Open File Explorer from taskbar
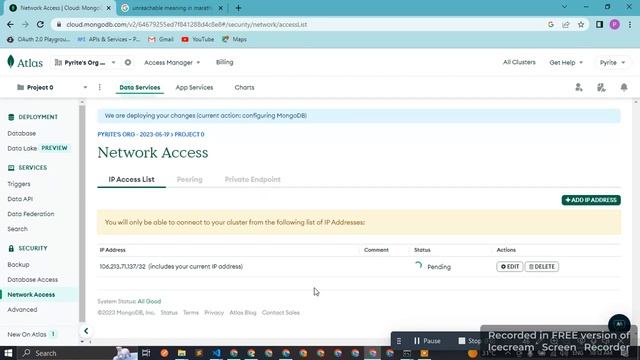 (x=182, y=353)
